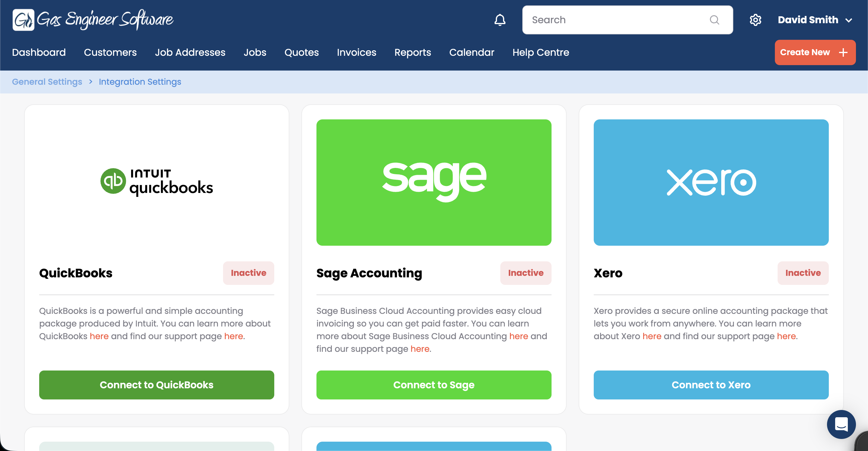Open the notifications bell icon
868x451 pixels.
[x=500, y=20]
